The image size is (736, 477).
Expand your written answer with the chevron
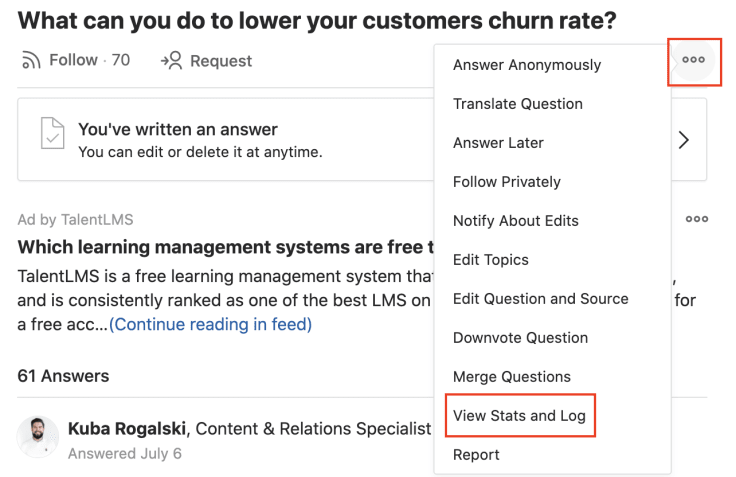click(x=683, y=140)
